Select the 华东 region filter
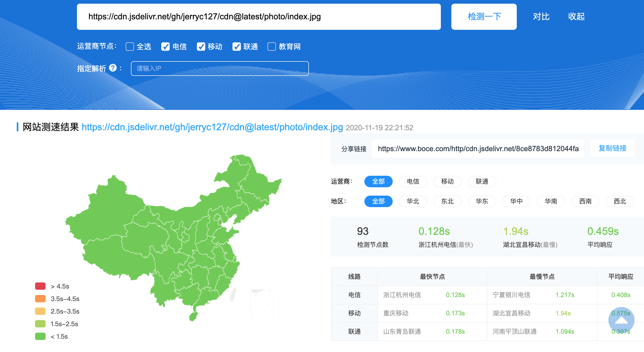The width and height of the screenshot is (644, 352). tap(482, 201)
